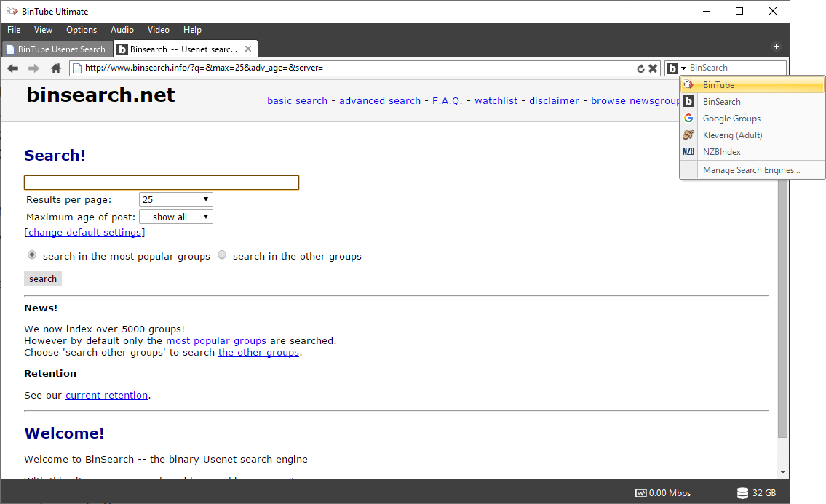
Task: Open Manage Search Engines...
Action: pos(752,170)
